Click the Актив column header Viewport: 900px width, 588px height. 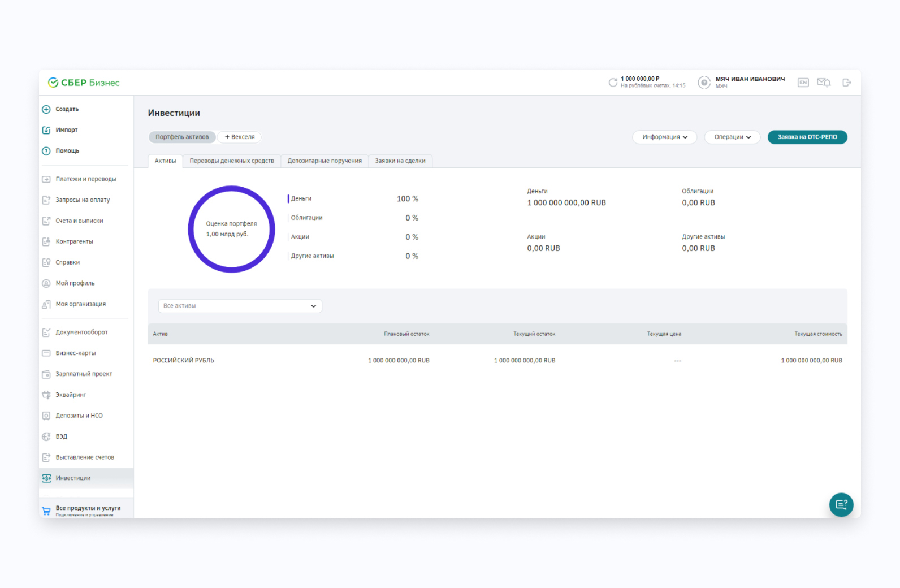pos(161,334)
